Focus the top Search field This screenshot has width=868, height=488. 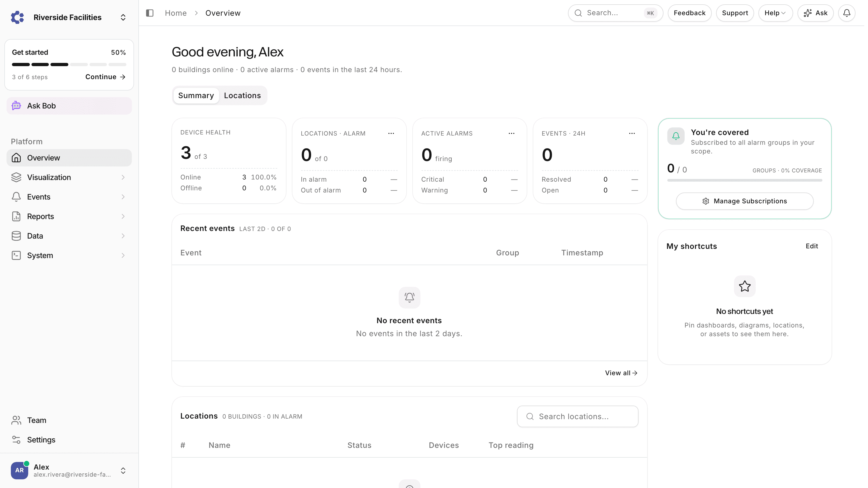pos(615,13)
